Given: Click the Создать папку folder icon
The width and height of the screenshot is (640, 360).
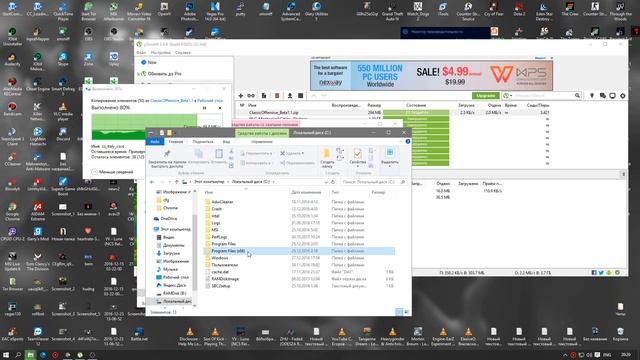Looking at the screenshot, I should [327, 153].
